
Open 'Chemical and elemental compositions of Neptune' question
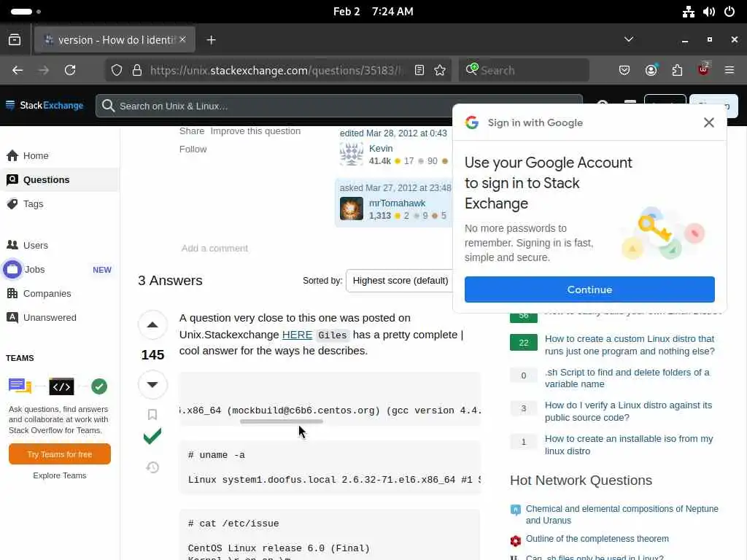pos(622,514)
